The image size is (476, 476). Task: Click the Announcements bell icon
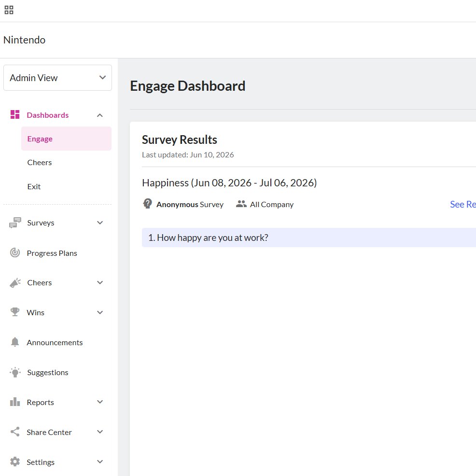15,342
